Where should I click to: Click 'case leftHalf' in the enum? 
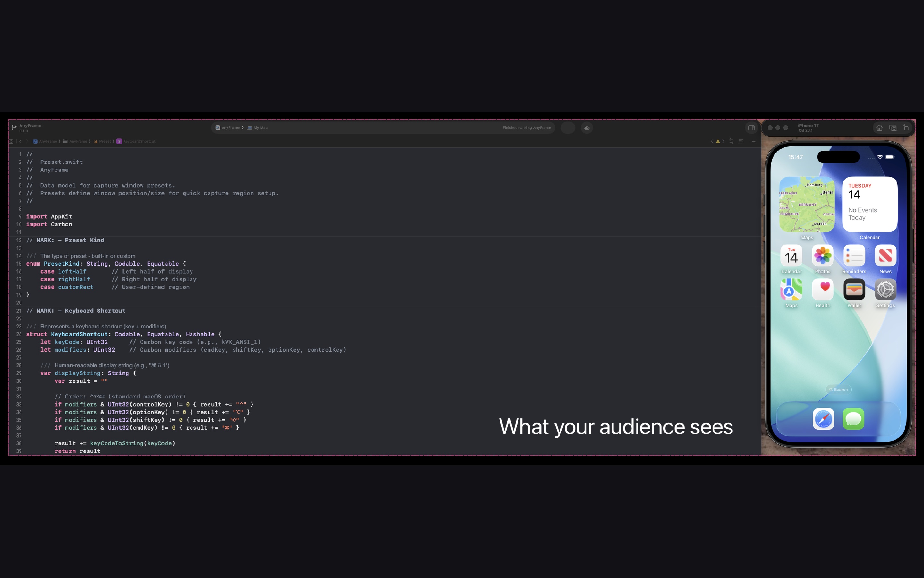(x=64, y=271)
